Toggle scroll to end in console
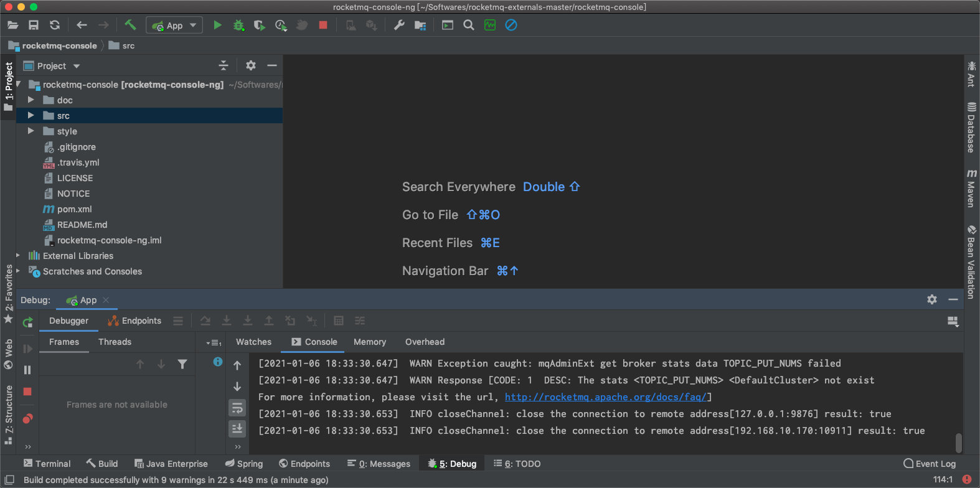The image size is (980, 488). coord(237,428)
